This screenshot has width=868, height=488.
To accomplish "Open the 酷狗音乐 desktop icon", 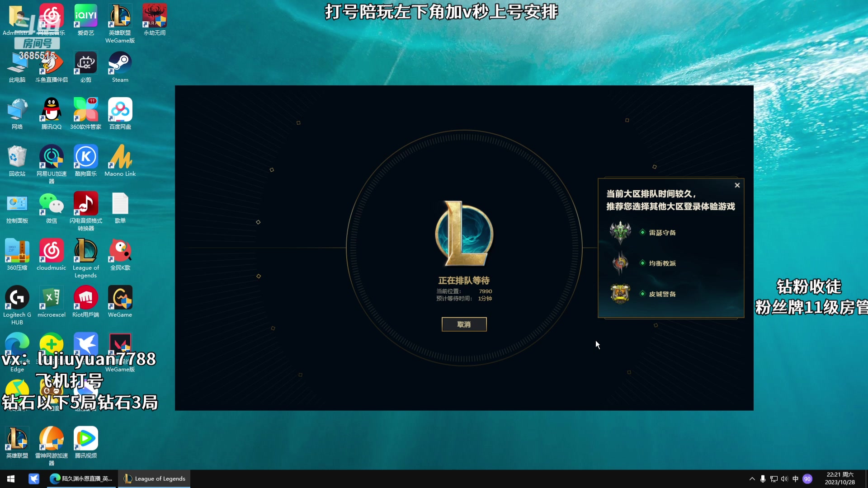I will pyautogui.click(x=86, y=161).
